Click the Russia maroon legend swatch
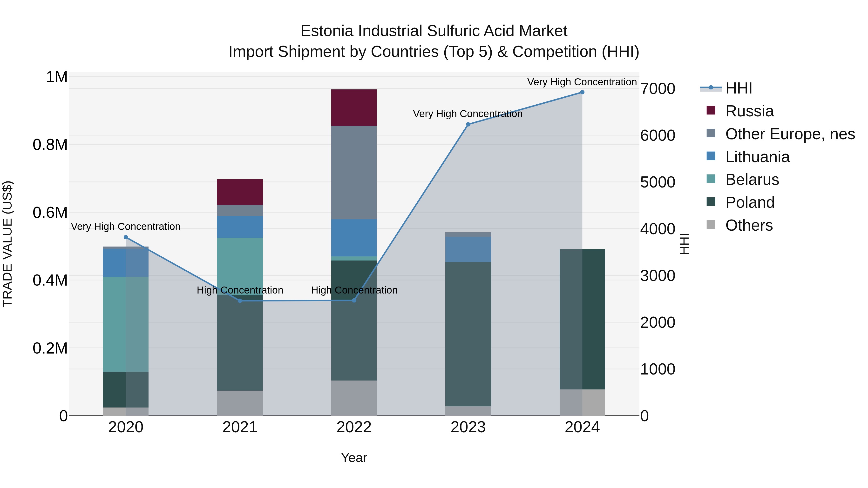868x488 pixels. click(711, 110)
